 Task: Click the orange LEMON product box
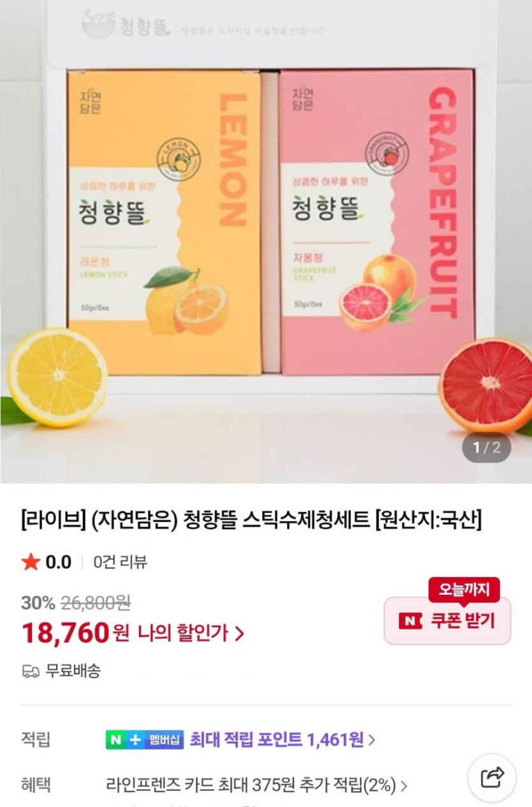tap(164, 222)
